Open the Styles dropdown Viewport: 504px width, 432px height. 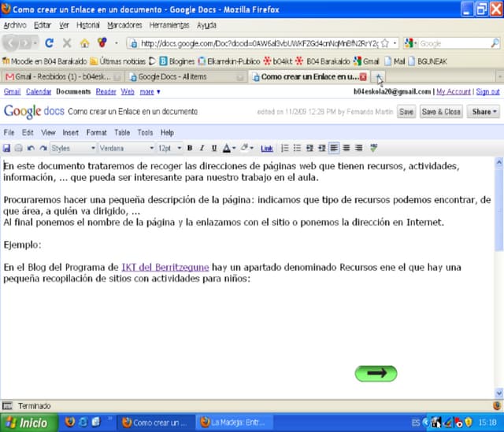[73, 148]
